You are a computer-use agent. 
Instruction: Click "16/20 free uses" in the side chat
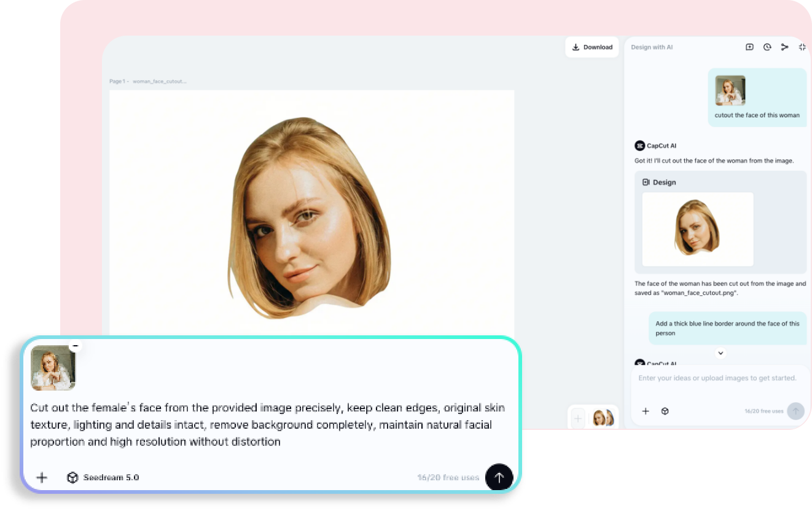764,411
